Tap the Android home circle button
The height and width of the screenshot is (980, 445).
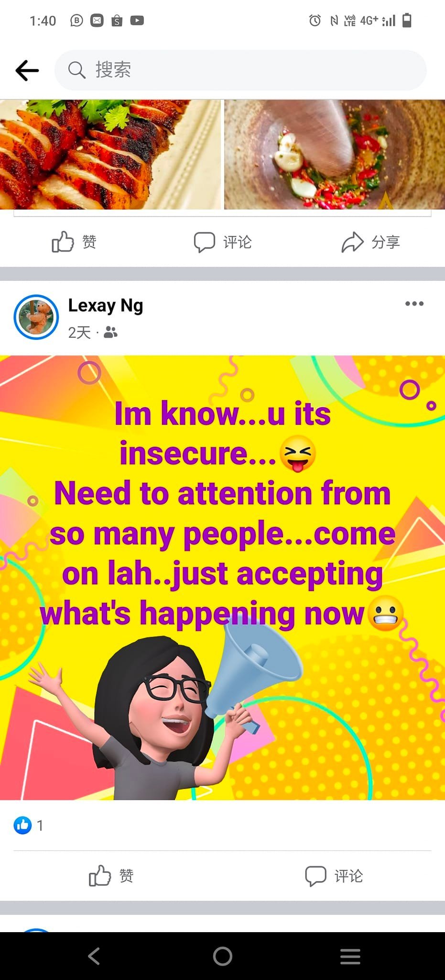pyautogui.click(x=223, y=956)
